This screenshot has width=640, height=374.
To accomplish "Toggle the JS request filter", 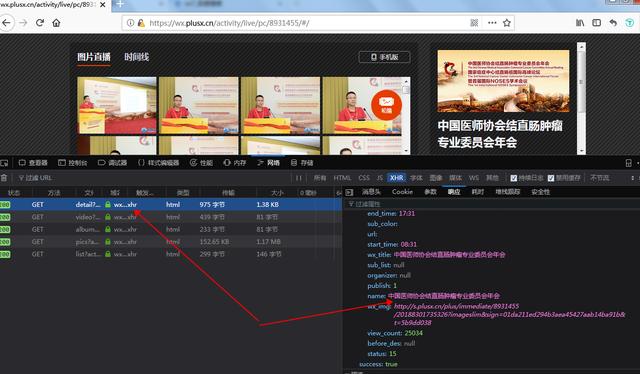I will (x=380, y=178).
